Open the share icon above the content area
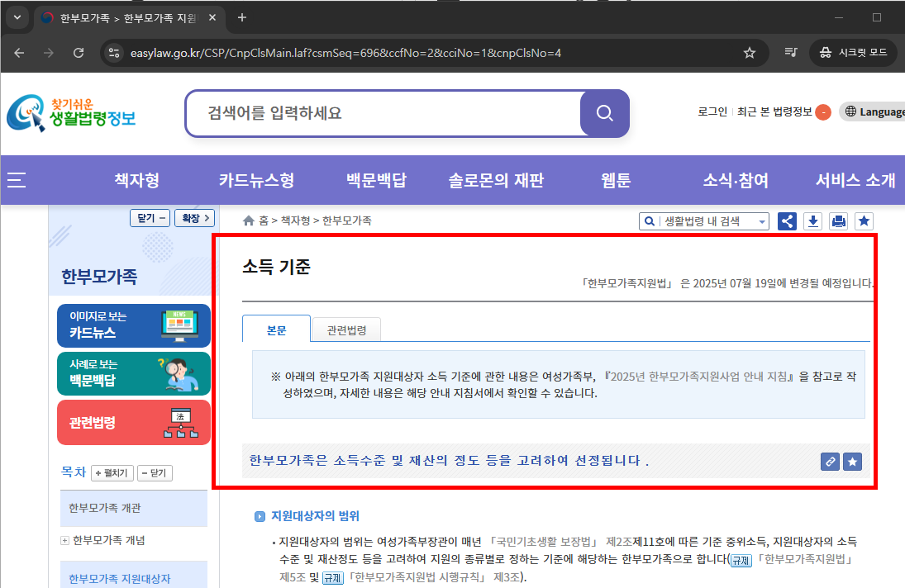 786,220
